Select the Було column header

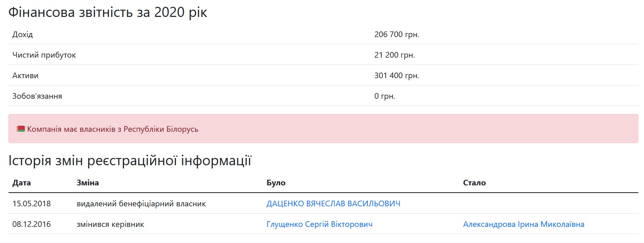[x=276, y=183]
